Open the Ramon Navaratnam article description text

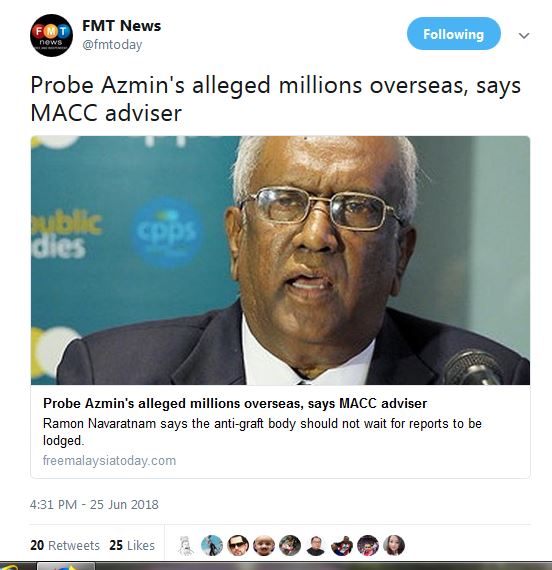coord(262,432)
